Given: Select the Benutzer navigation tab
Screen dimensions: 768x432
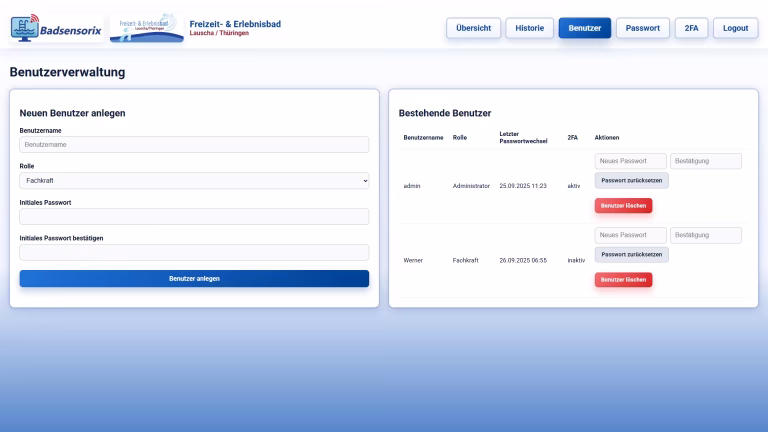Looking at the screenshot, I should pyautogui.click(x=584, y=28).
